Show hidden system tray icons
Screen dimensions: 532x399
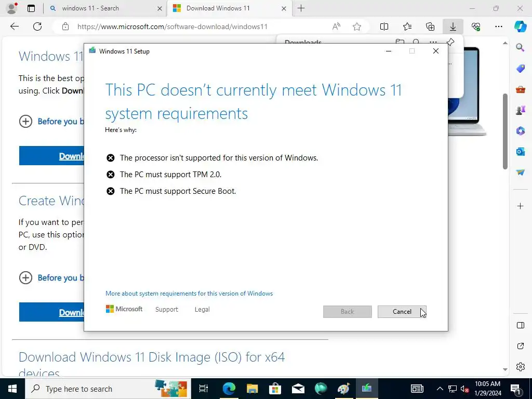pos(440,389)
